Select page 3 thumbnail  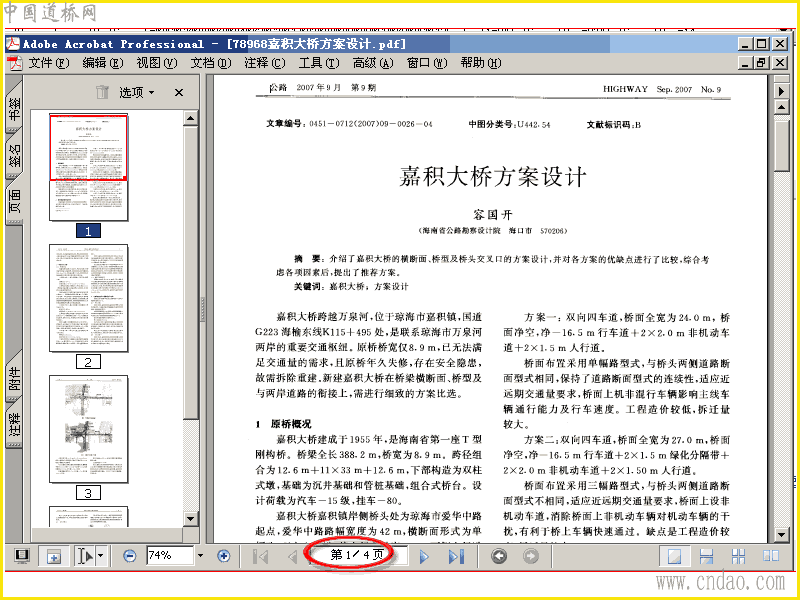[89, 429]
